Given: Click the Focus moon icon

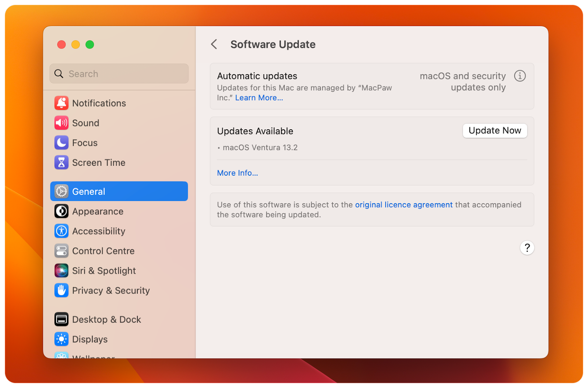Looking at the screenshot, I should (61, 143).
